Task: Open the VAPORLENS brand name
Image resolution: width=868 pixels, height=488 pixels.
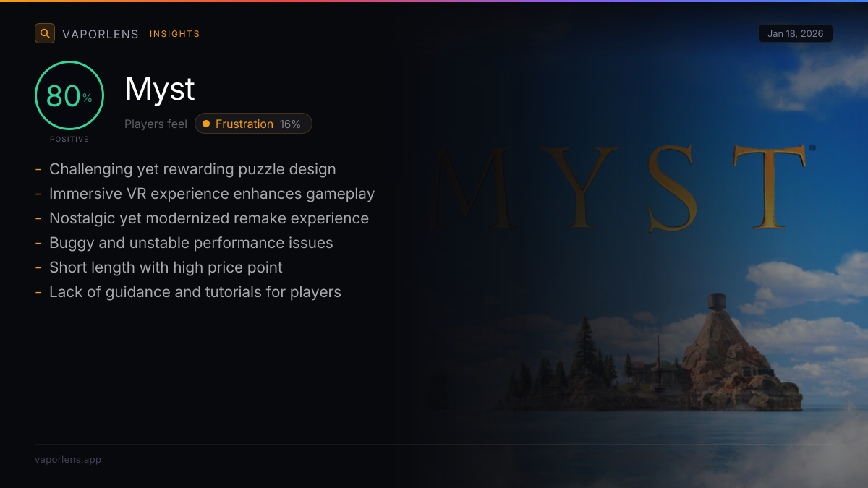Action: point(100,34)
